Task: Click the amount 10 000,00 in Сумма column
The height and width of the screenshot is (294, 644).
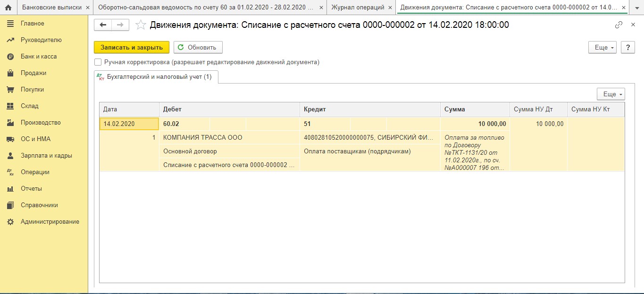Action: 475,124
